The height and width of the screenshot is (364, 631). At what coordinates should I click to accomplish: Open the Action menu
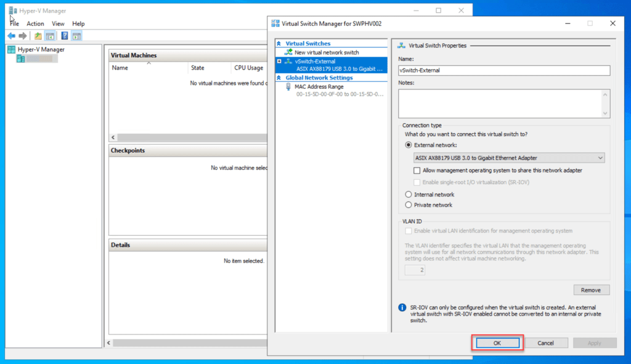35,23
